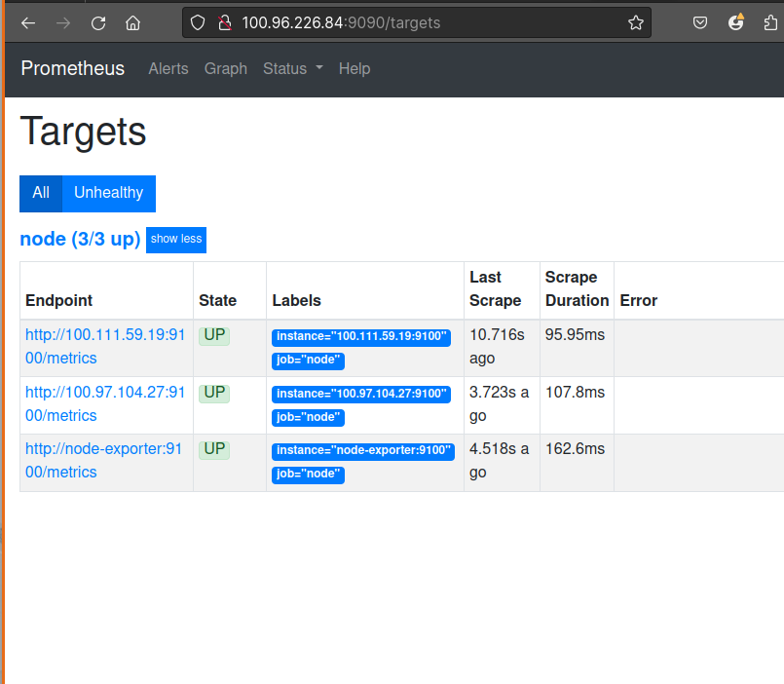Click instance="node-exporter:9100" label badge
The width and height of the screenshot is (784, 684).
point(363,451)
